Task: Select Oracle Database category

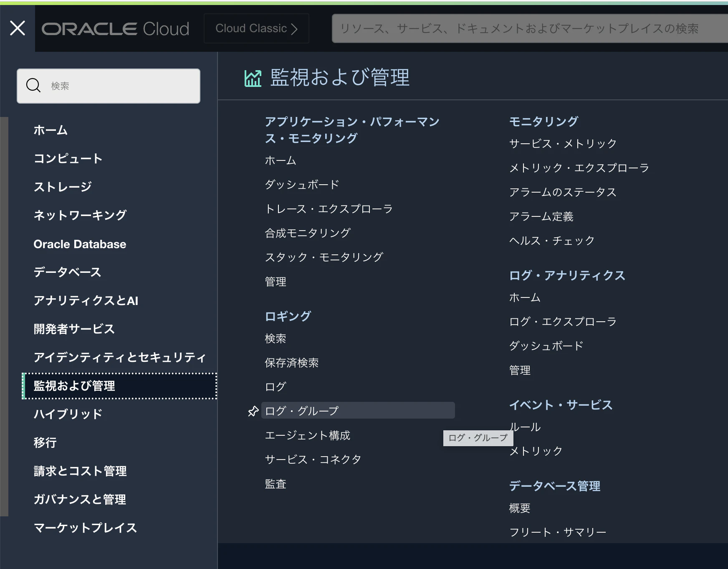Action: point(80,244)
